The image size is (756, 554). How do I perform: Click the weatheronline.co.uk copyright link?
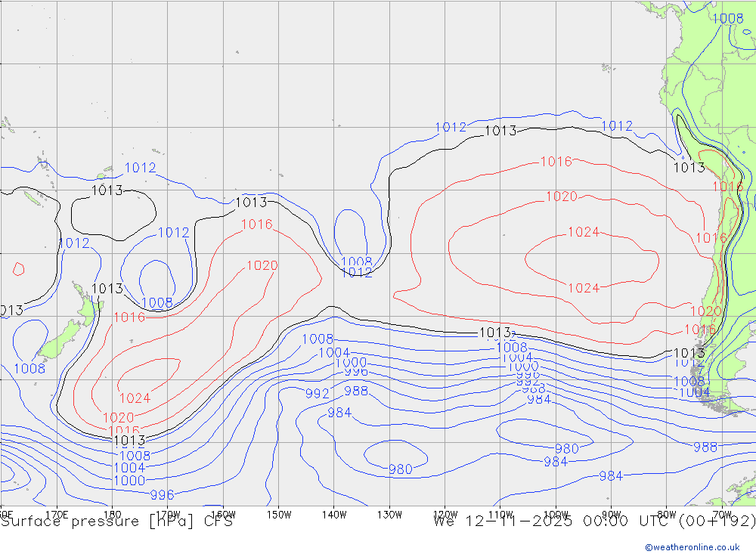[x=692, y=547]
